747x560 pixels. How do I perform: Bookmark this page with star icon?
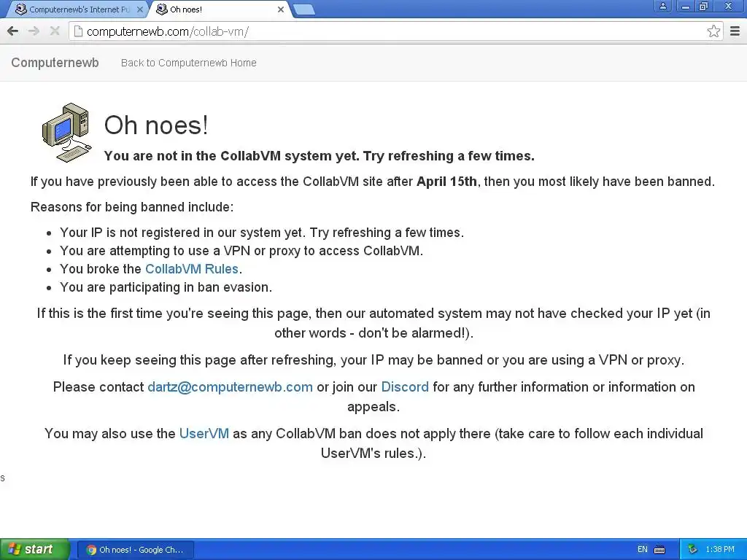point(713,31)
